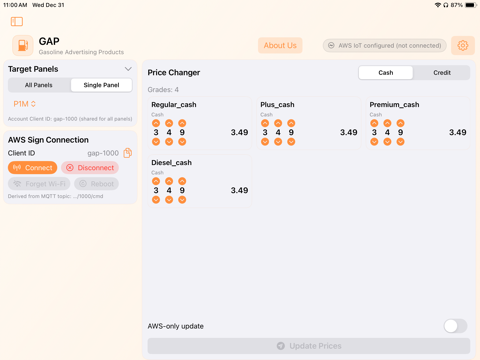The height and width of the screenshot is (360, 480).
Task: Decrease Regular_cash dollars digit
Action: (x=156, y=142)
